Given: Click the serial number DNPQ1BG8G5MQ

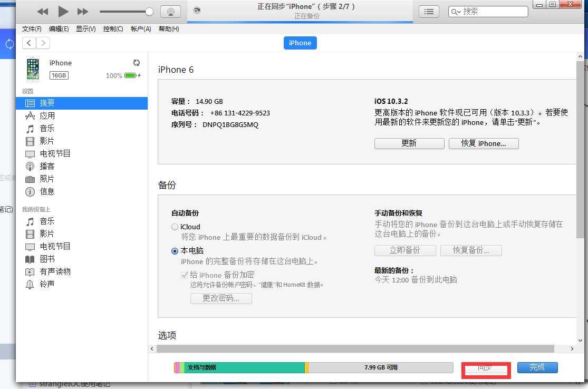Looking at the screenshot, I should [x=230, y=125].
